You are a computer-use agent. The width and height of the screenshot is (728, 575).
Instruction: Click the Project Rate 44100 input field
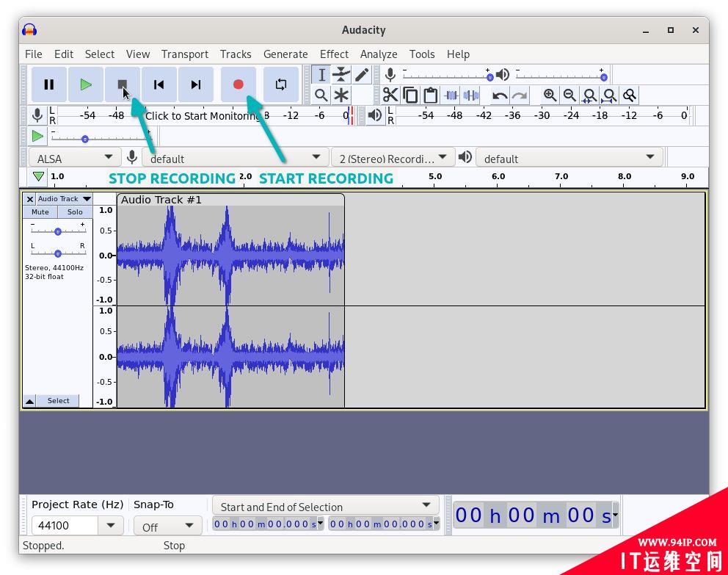[x=65, y=525]
